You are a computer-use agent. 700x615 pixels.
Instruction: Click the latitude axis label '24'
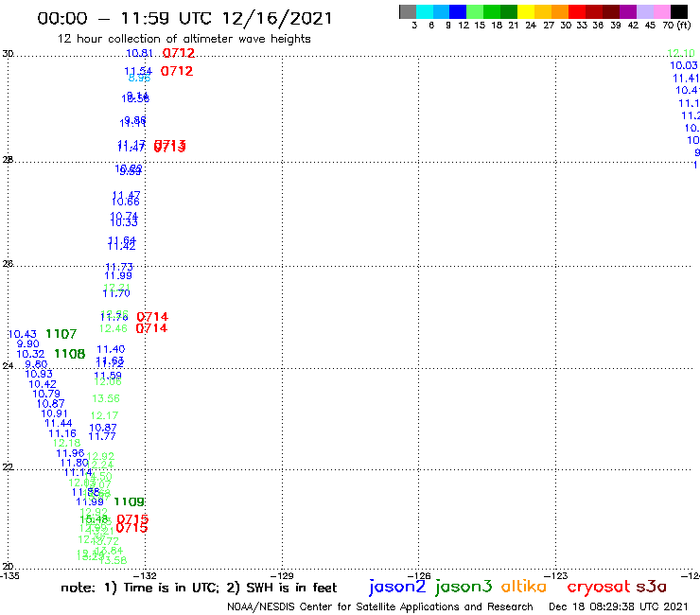pyautogui.click(x=8, y=365)
